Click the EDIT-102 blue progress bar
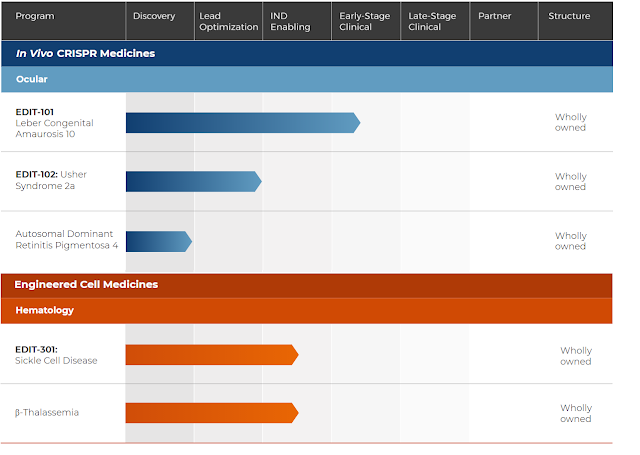This screenshot has height=455, width=640. pyautogui.click(x=193, y=182)
